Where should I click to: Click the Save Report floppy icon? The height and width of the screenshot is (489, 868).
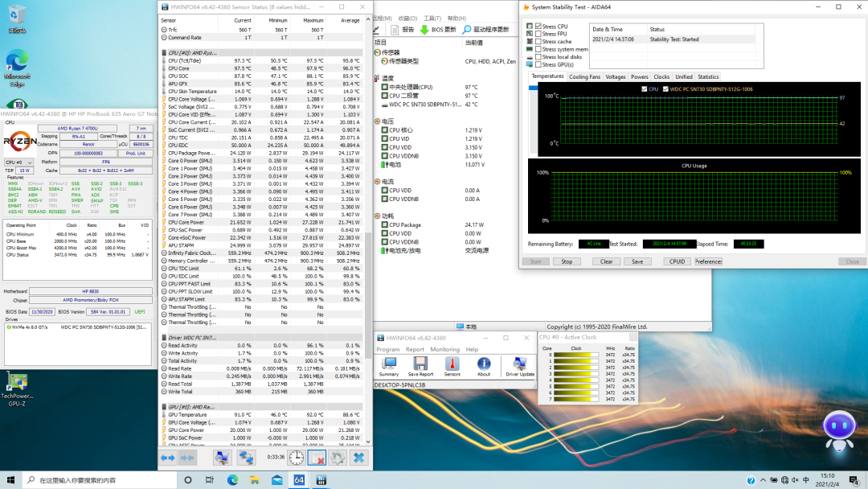click(x=420, y=366)
